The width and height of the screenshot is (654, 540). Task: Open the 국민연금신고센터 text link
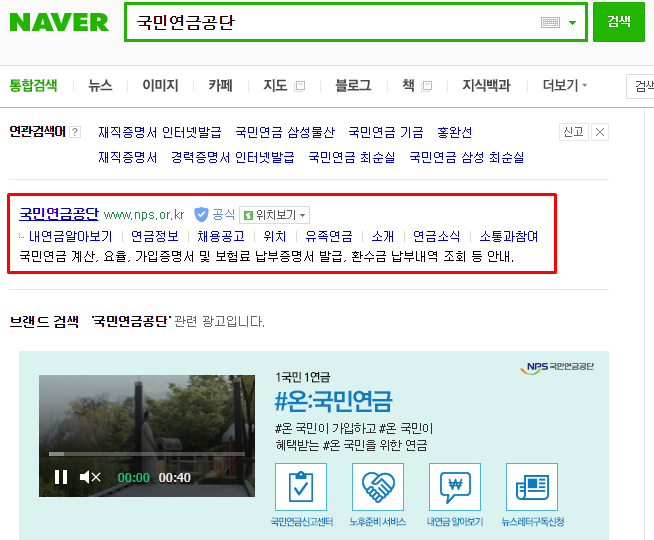[302, 522]
